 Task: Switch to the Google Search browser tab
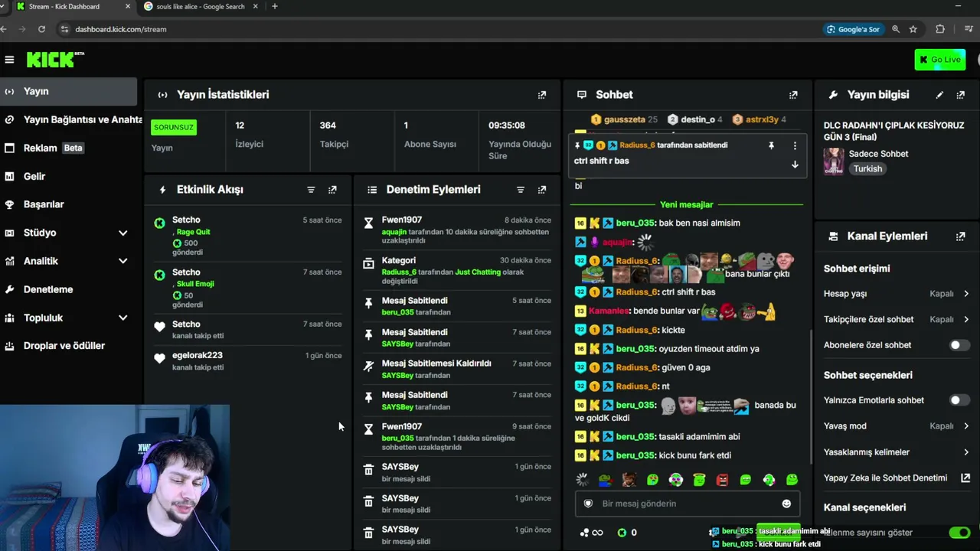point(201,7)
